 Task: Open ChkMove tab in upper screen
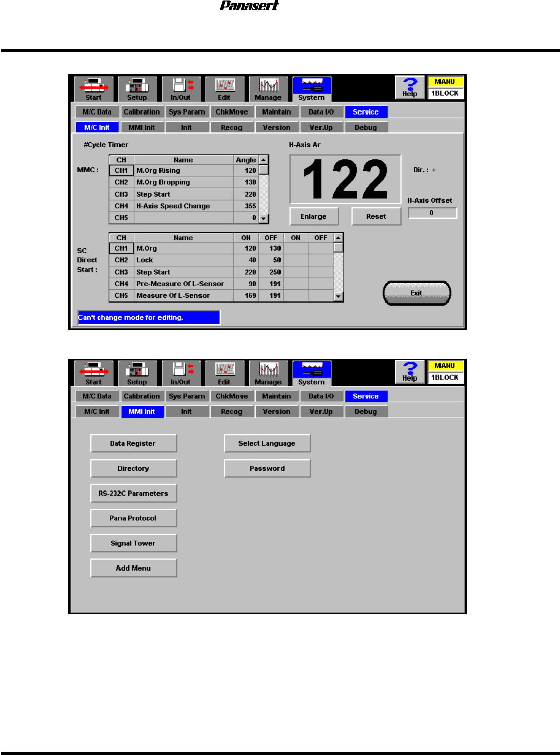pyautogui.click(x=232, y=112)
